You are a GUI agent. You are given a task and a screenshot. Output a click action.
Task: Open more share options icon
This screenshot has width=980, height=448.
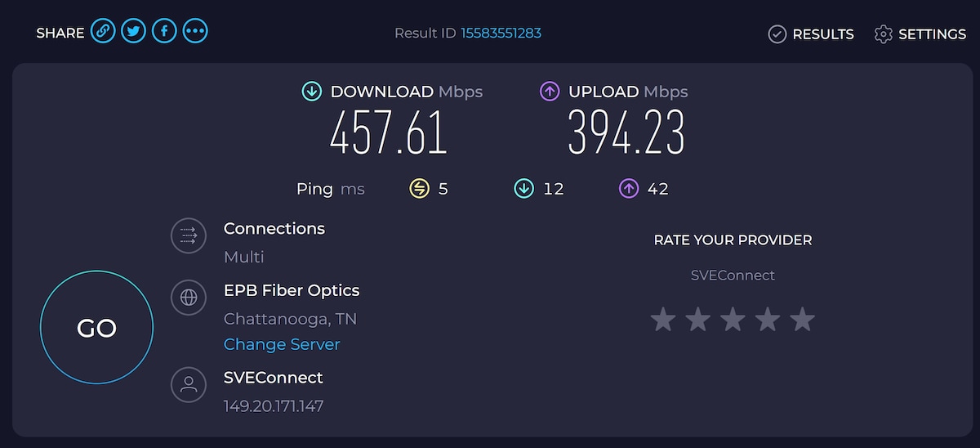click(195, 32)
